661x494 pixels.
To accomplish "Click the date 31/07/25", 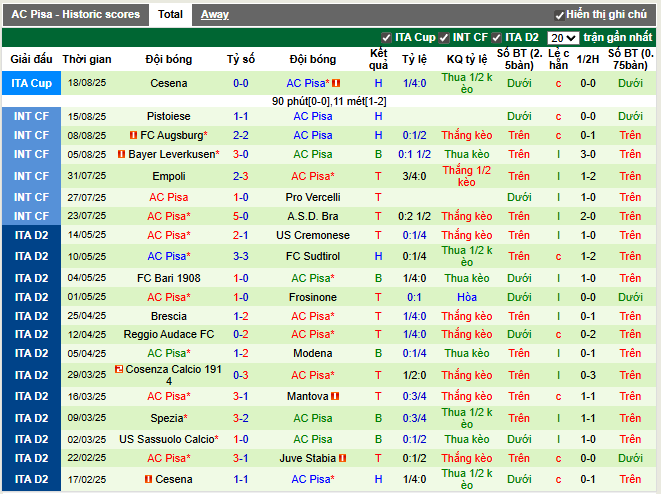I will coord(87,176).
